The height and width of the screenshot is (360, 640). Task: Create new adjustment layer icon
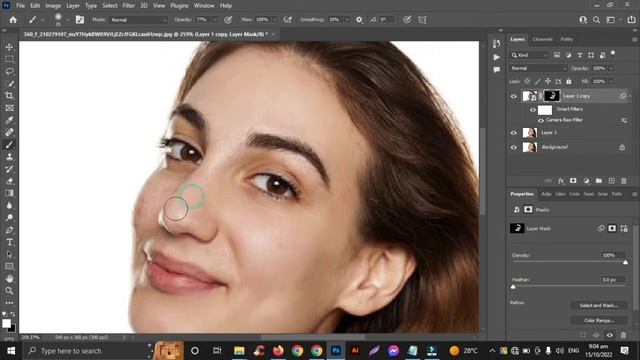[586, 181]
